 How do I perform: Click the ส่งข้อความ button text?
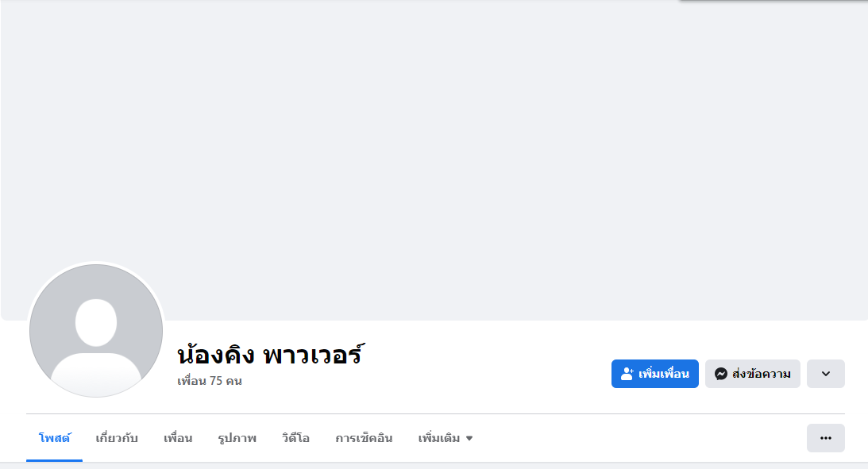(761, 374)
